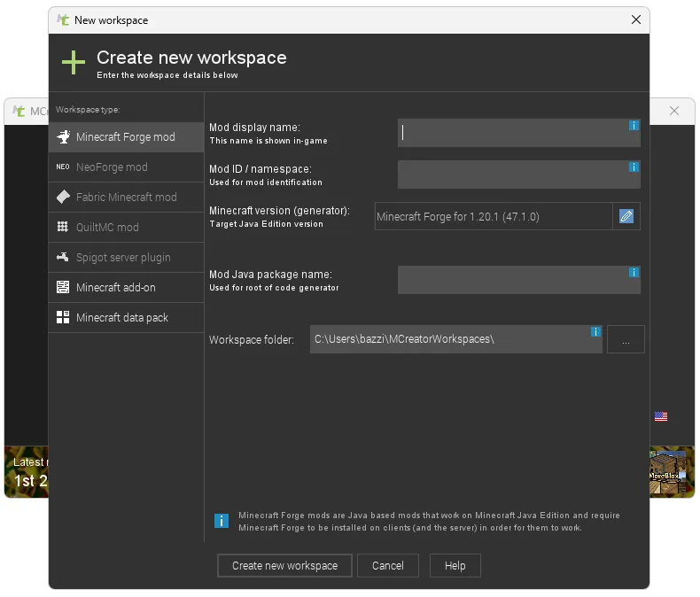Screen dimensions: 700x597
Task: Click info icon in Mod ID field
Action: point(634,167)
